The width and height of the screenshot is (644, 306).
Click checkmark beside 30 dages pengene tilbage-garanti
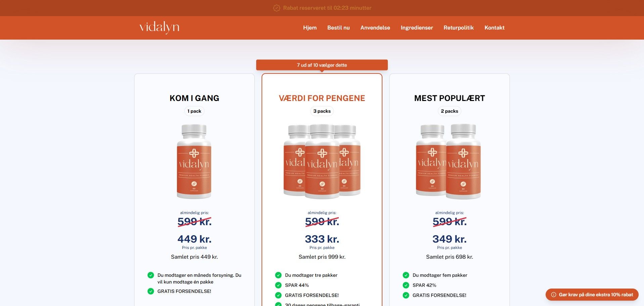[278, 305]
